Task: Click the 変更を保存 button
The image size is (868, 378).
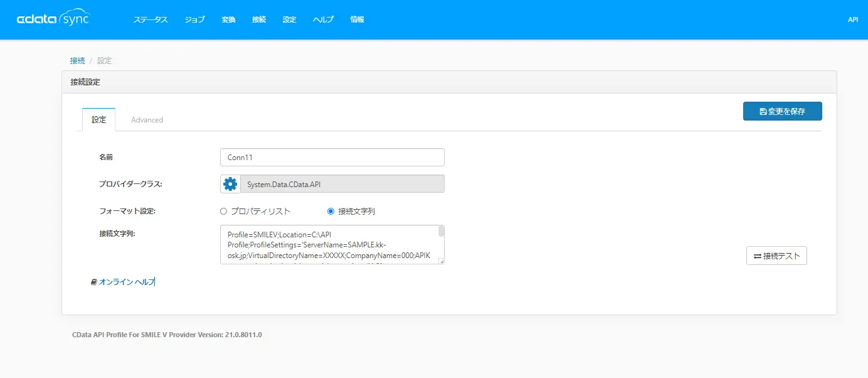Action: (x=782, y=111)
